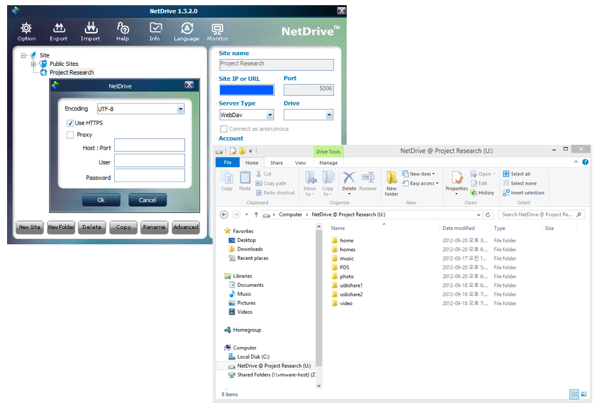Expand the Public Sites tree node
This screenshot has height=411, width=600.
tap(33, 64)
